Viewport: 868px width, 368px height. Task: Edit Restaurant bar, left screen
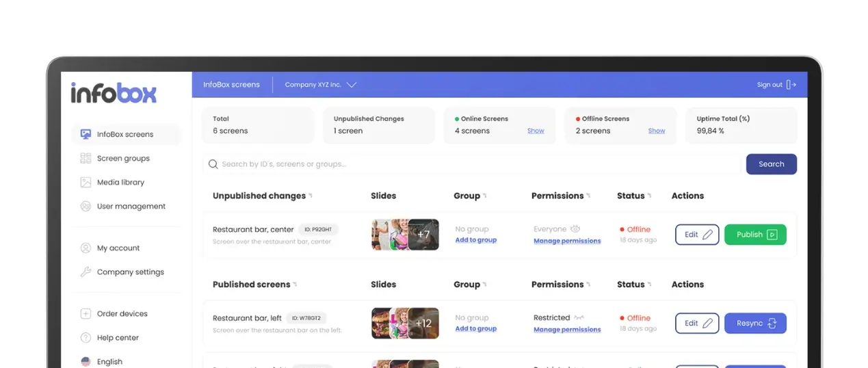(x=697, y=323)
